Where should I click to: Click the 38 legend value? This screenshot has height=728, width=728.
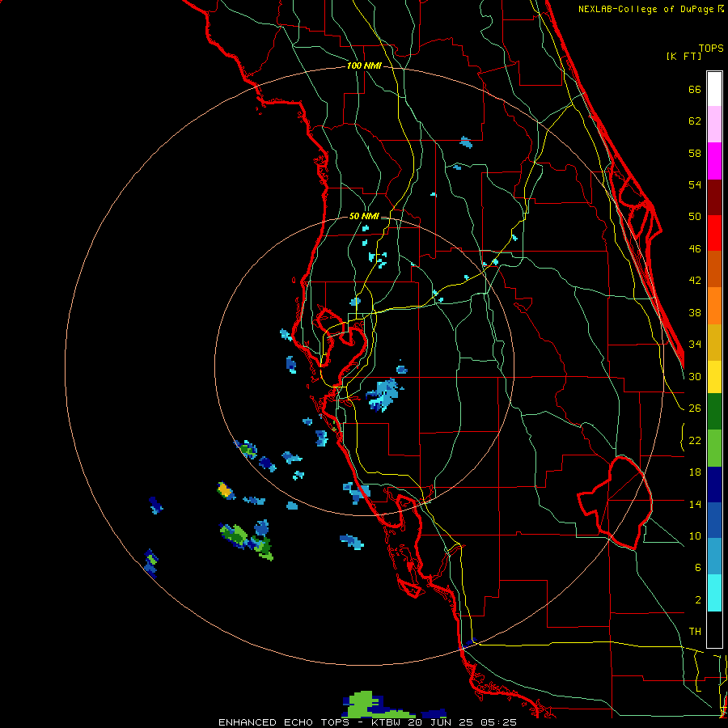(695, 312)
